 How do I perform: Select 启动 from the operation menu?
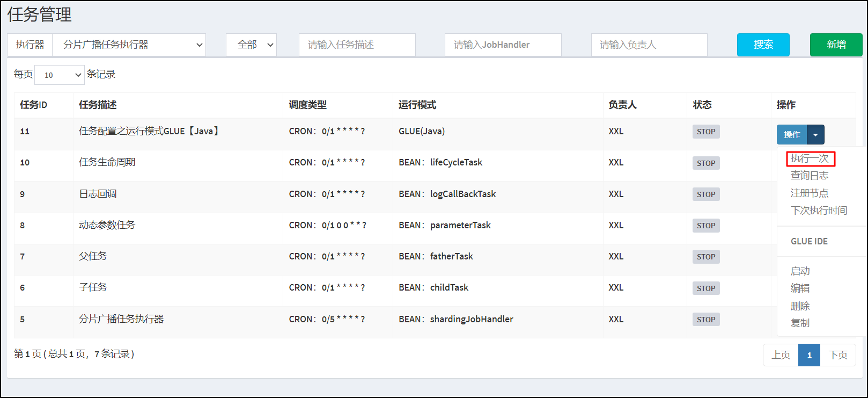pos(800,271)
